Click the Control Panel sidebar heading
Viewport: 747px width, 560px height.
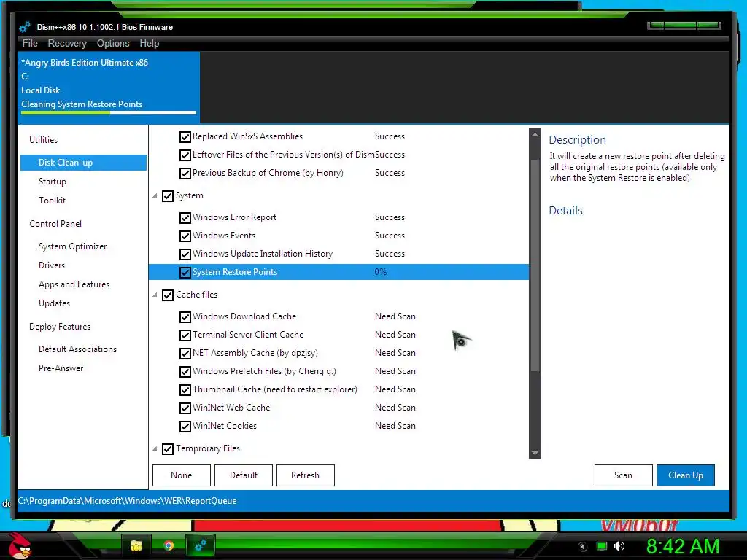[x=55, y=224]
